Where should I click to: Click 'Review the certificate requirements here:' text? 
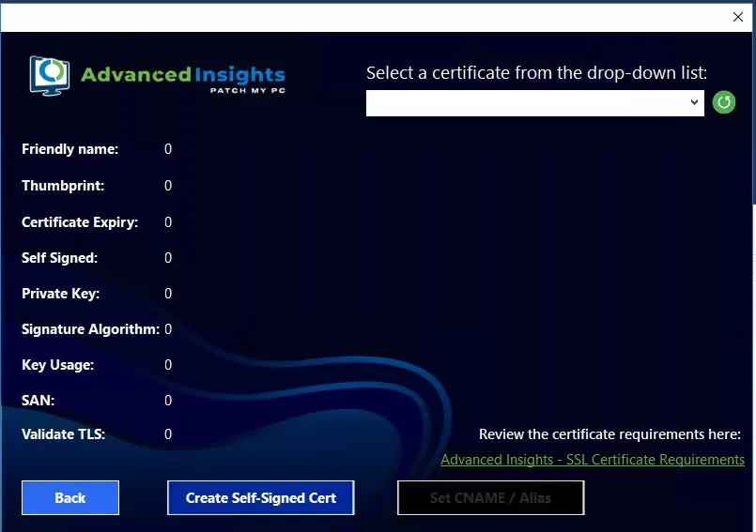[609, 434]
